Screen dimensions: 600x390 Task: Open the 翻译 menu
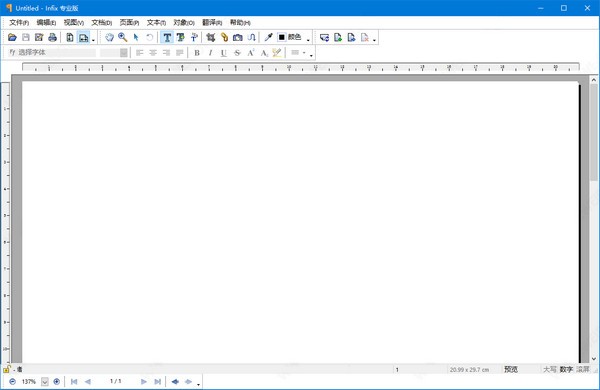click(212, 23)
